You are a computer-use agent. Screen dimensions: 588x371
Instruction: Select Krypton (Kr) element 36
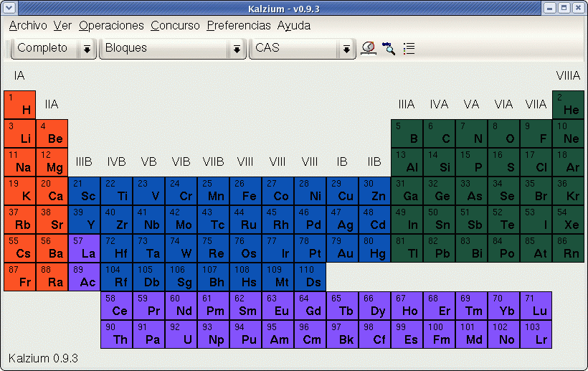pos(568,191)
